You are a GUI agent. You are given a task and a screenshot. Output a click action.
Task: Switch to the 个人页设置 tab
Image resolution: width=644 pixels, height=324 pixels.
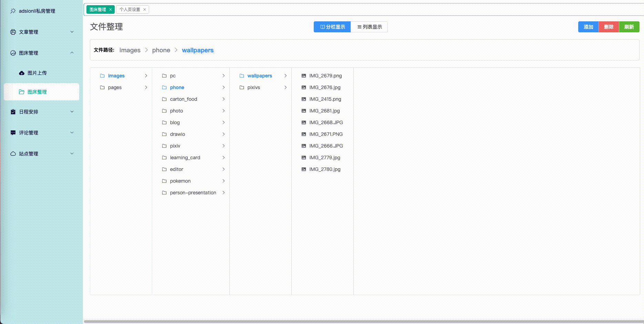130,9
